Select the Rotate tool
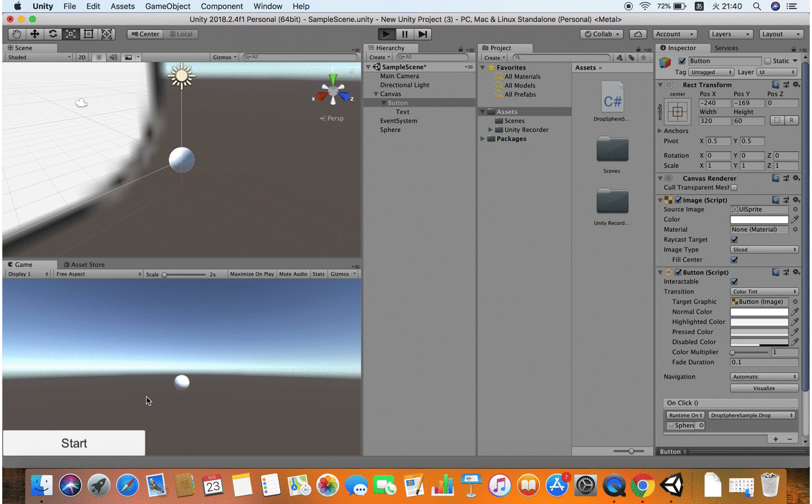The width and height of the screenshot is (812, 504). (53, 34)
